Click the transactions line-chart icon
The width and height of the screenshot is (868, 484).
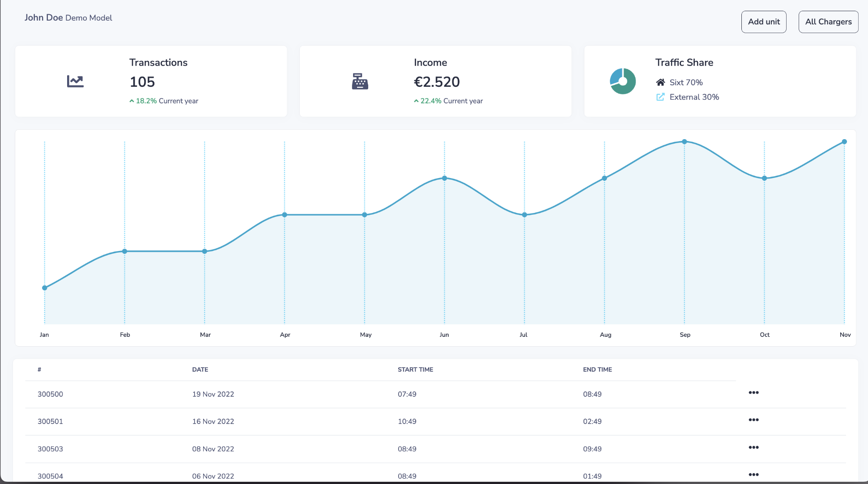[x=75, y=81]
